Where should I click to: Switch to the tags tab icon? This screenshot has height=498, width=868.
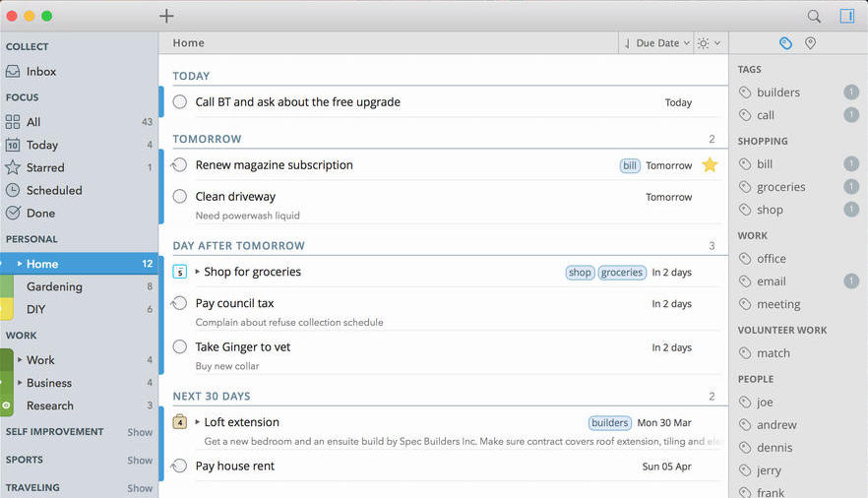785,43
